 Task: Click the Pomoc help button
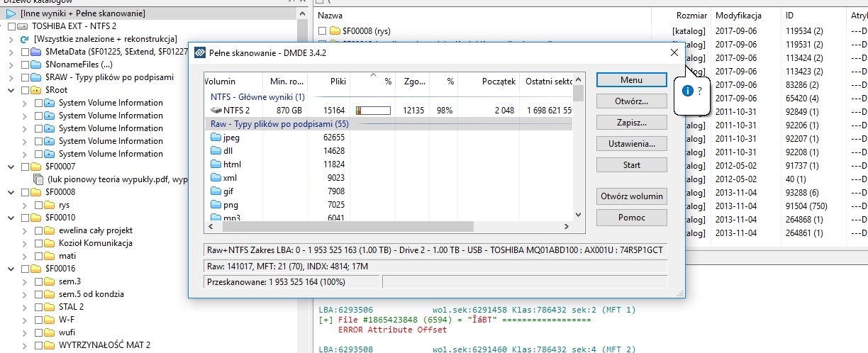tap(631, 218)
